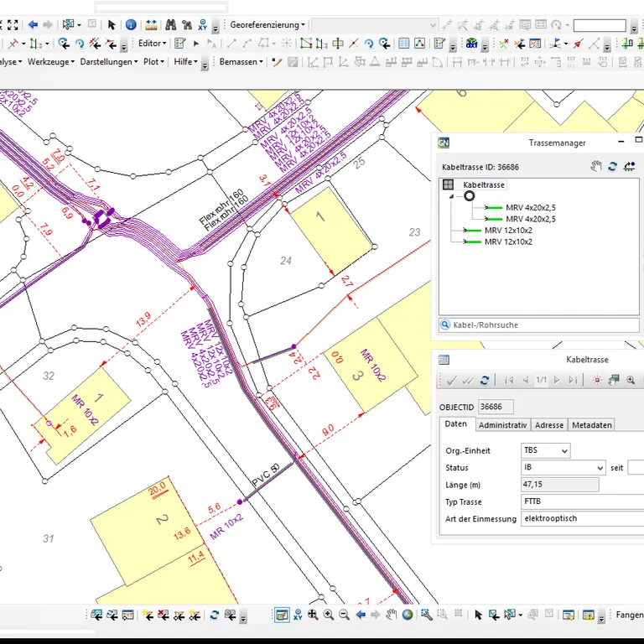This screenshot has height=644, width=644.
Task: Expand toolbar options after the XY icon
Action: click(216, 28)
